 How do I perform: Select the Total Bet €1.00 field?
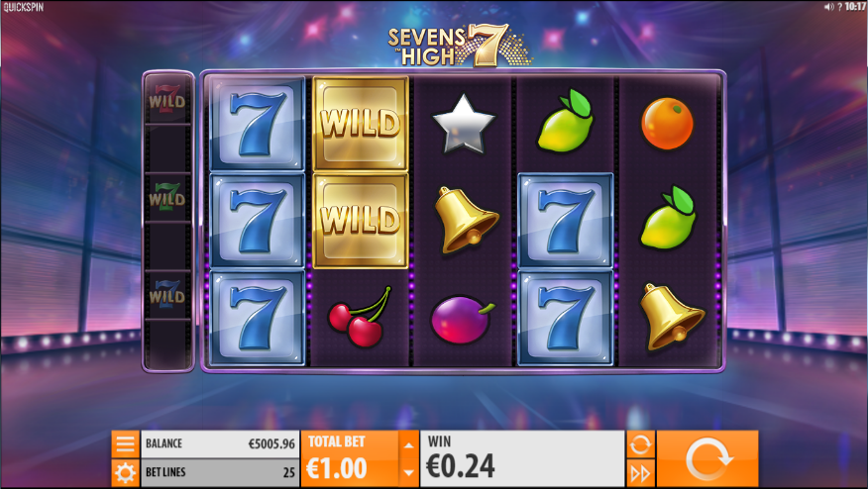coord(350,458)
